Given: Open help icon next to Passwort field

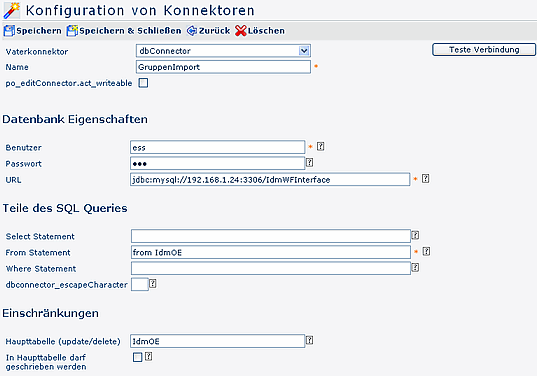Looking at the screenshot, I should 309,162.
